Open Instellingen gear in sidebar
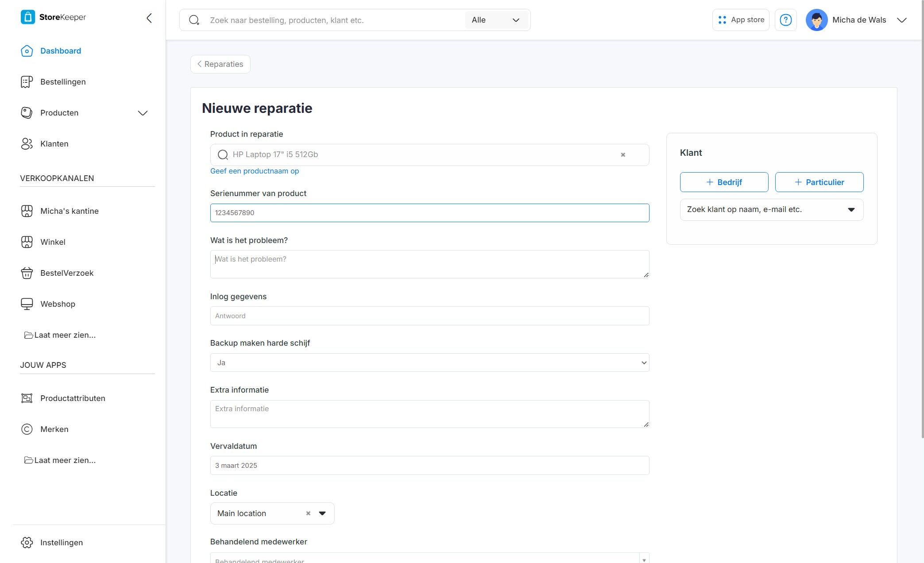Screen dimensions: 924x563 tap(27, 543)
